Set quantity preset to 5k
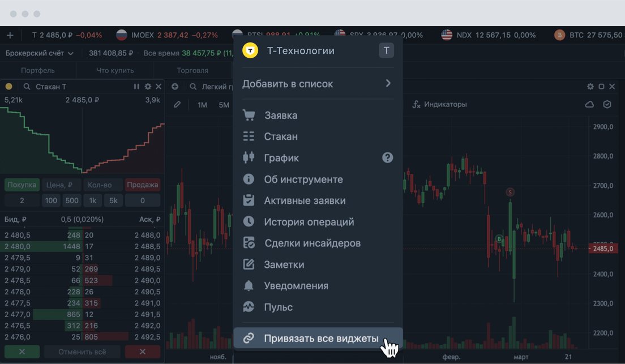The image size is (625, 364). (113, 200)
